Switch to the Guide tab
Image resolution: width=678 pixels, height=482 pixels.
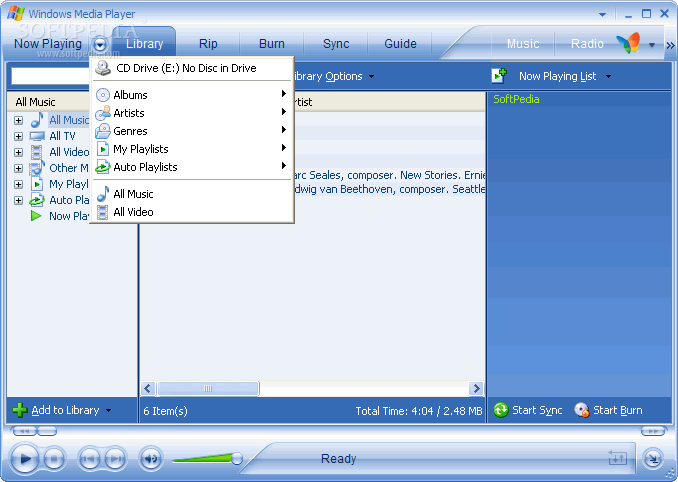[400, 44]
